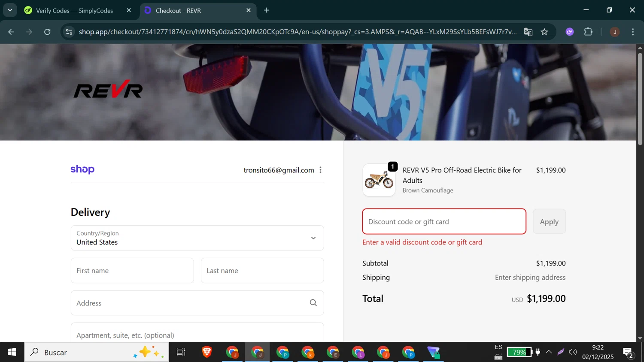Open the purple SimplyCodes extension icon
This screenshot has width=644, height=362.
click(x=570, y=32)
